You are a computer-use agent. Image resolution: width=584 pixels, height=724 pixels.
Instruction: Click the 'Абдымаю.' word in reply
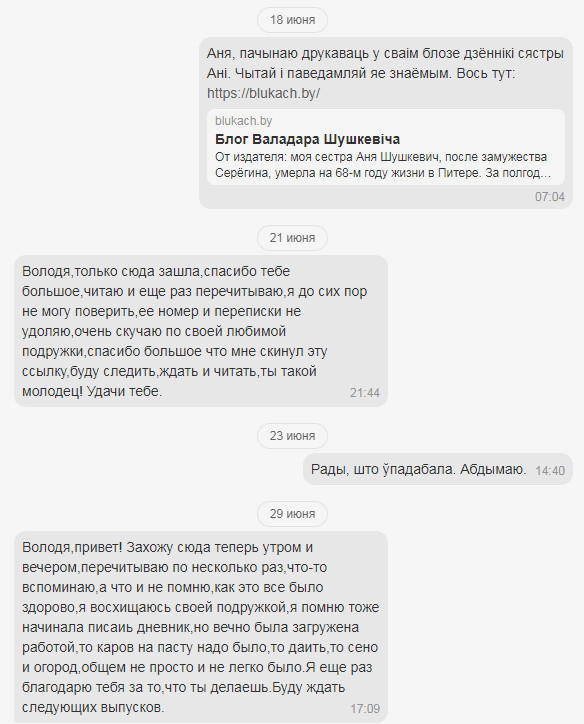pyautogui.click(x=493, y=470)
